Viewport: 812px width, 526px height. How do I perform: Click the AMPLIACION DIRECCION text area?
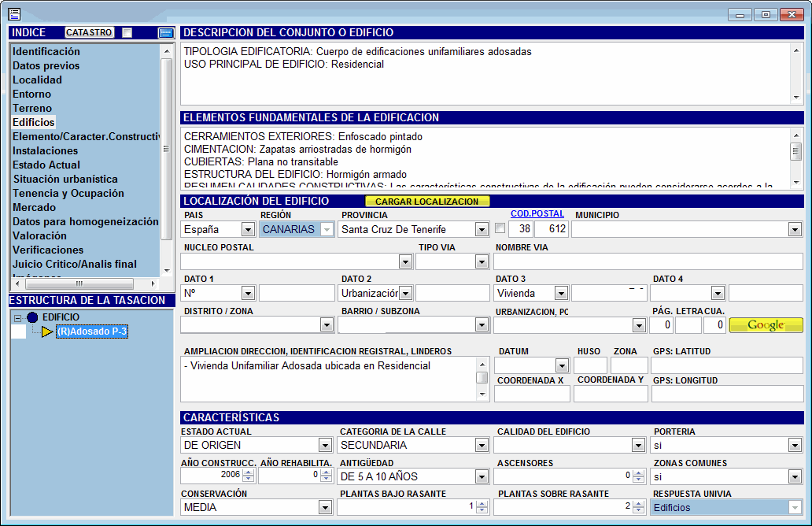pyautogui.click(x=328, y=379)
